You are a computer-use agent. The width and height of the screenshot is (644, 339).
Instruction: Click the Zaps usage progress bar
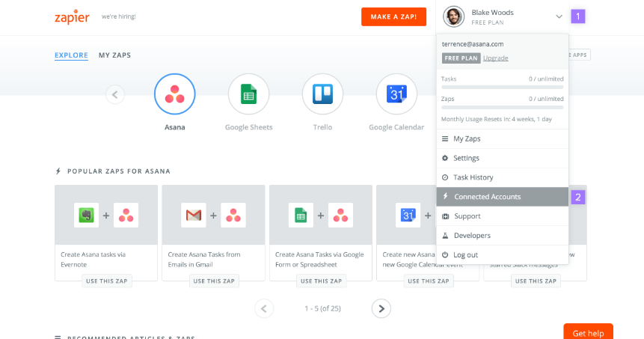coord(503,108)
